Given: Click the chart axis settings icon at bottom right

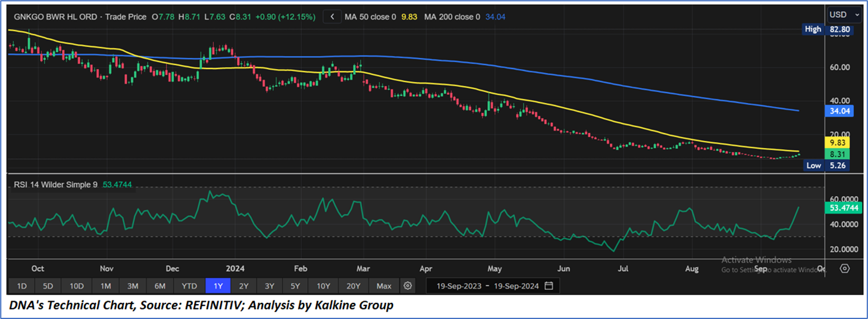Looking at the screenshot, I should pos(844,268).
